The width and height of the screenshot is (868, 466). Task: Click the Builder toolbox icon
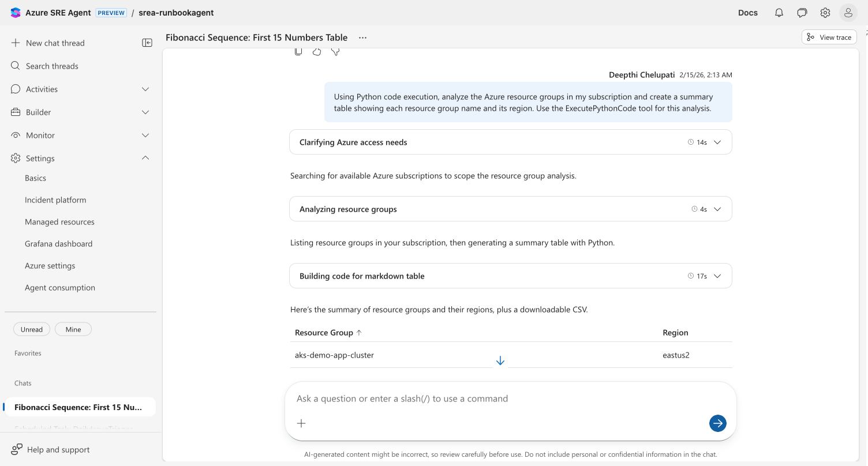pyautogui.click(x=16, y=112)
